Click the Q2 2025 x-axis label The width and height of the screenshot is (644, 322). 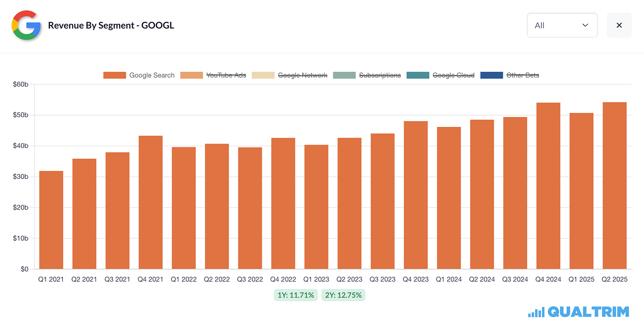[x=615, y=279]
